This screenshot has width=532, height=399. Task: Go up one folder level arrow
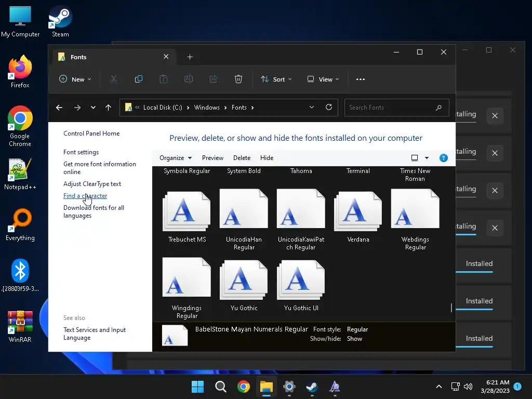pos(108,108)
